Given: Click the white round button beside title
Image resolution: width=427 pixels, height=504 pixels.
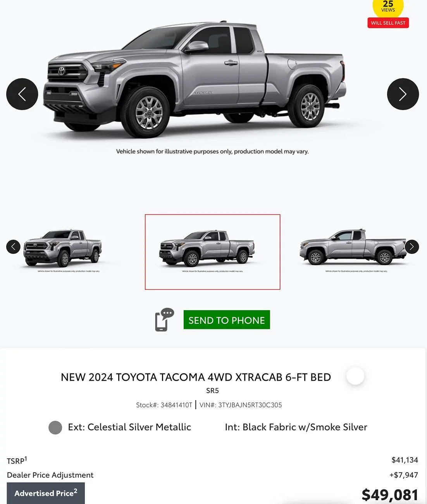Looking at the screenshot, I should tap(355, 376).
